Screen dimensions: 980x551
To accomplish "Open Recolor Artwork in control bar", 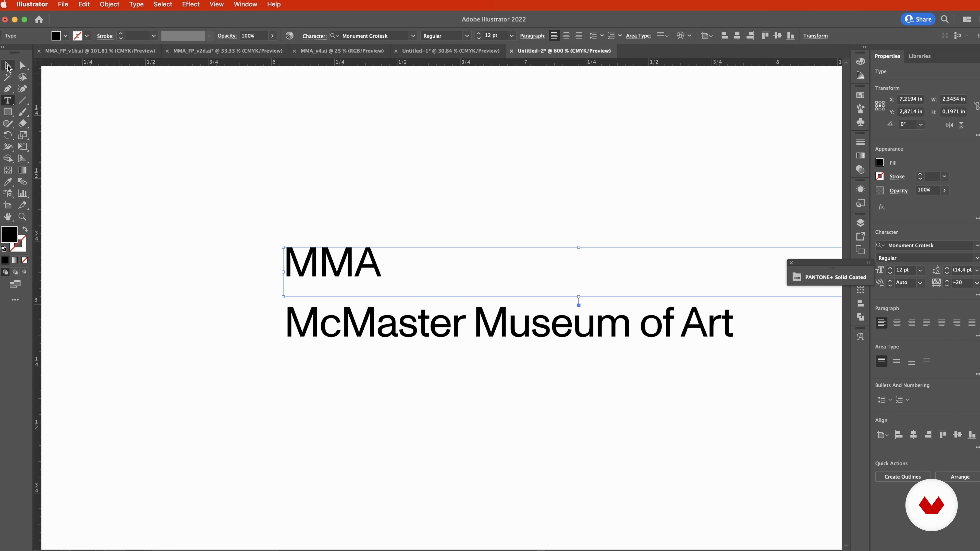I will tap(289, 36).
